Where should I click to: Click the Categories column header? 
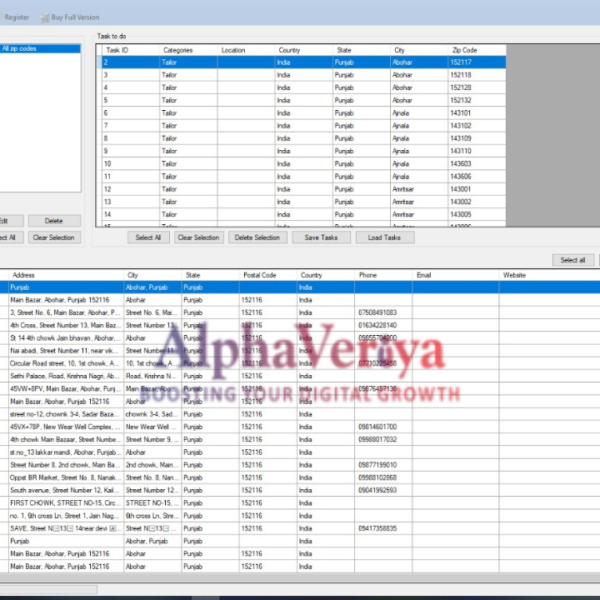(x=188, y=50)
